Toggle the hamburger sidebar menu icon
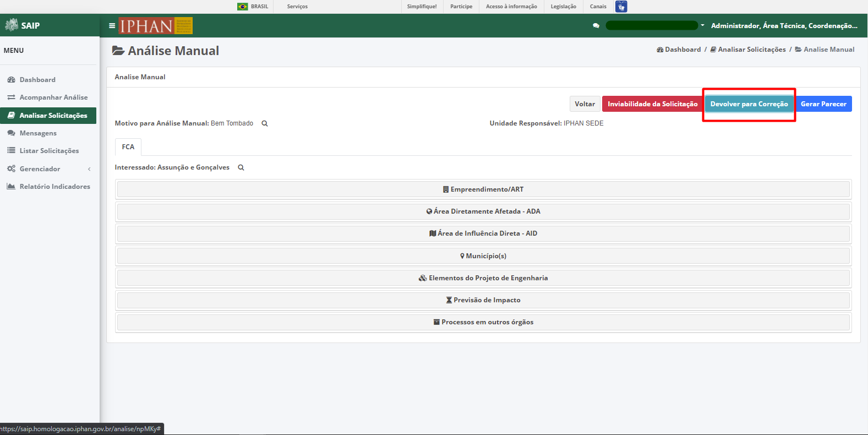The height and width of the screenshot is (435, 868). (x=112, y=26)
